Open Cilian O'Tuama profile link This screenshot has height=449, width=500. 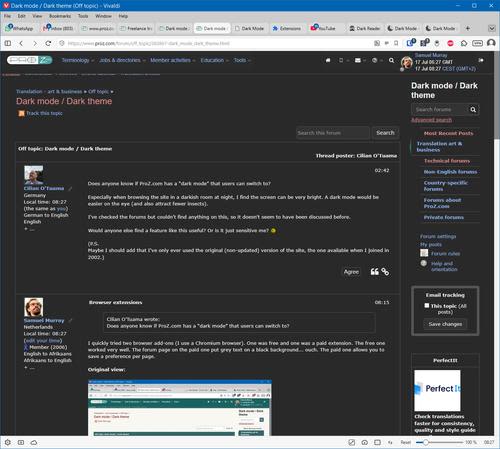[x=44, y=188]
